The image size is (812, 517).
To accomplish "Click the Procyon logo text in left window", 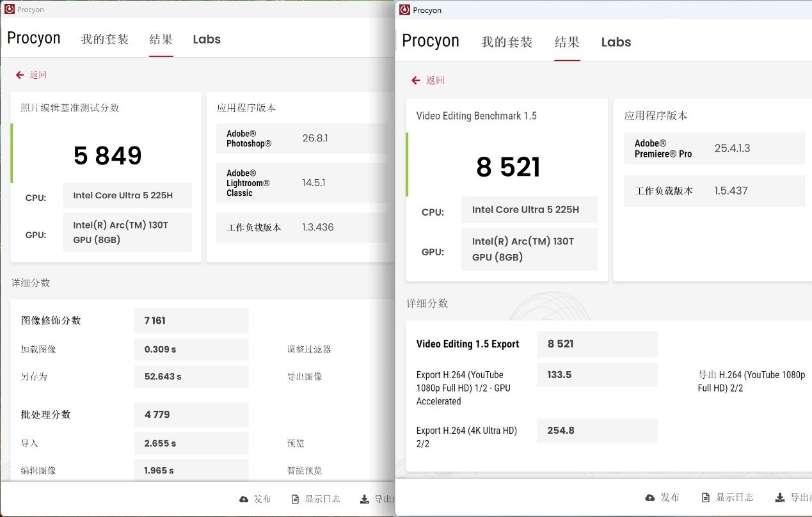I will tap(34, 38).
